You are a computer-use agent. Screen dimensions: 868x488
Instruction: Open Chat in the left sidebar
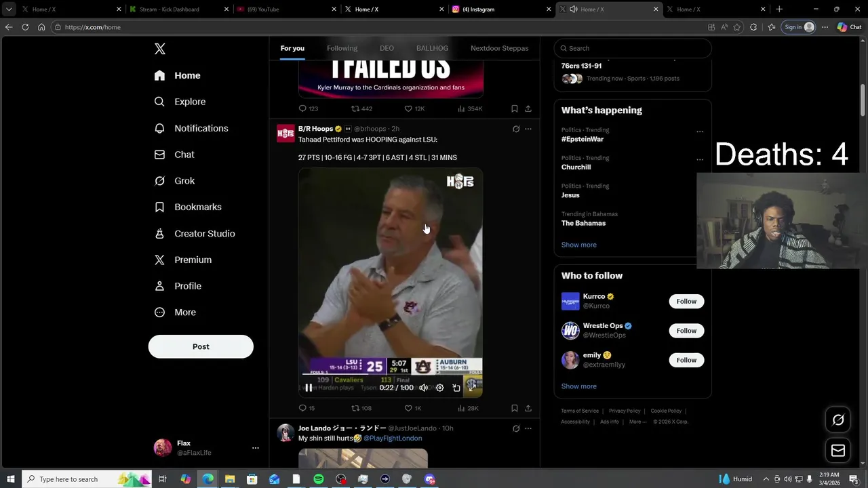click(x=174, y=155)
